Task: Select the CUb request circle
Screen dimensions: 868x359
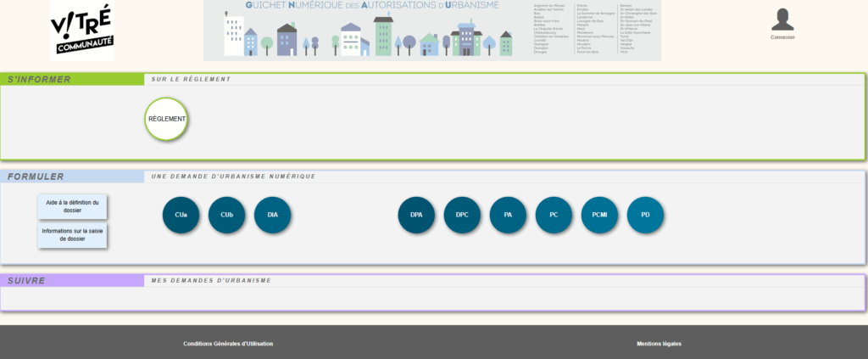Action: coord(226,215)
